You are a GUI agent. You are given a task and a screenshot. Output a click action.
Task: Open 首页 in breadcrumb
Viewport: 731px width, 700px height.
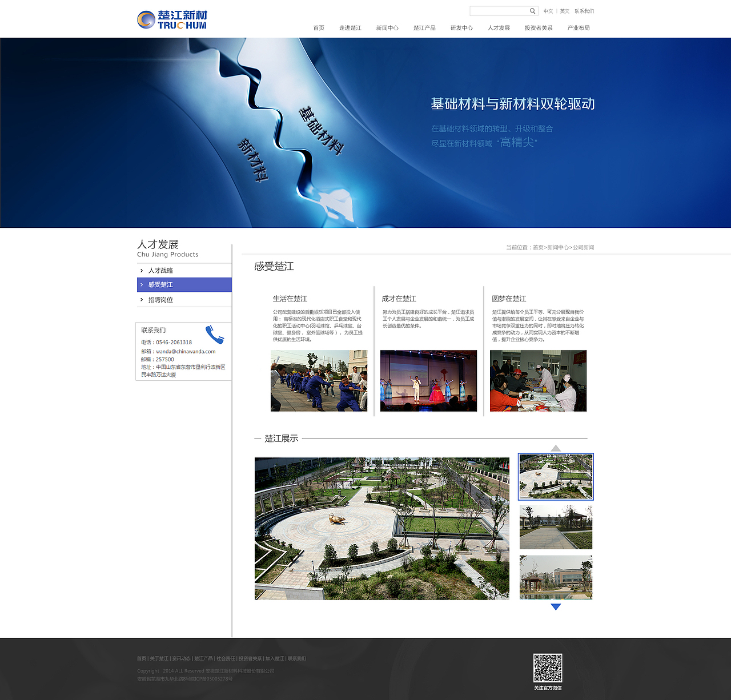(x=538, y=247)
